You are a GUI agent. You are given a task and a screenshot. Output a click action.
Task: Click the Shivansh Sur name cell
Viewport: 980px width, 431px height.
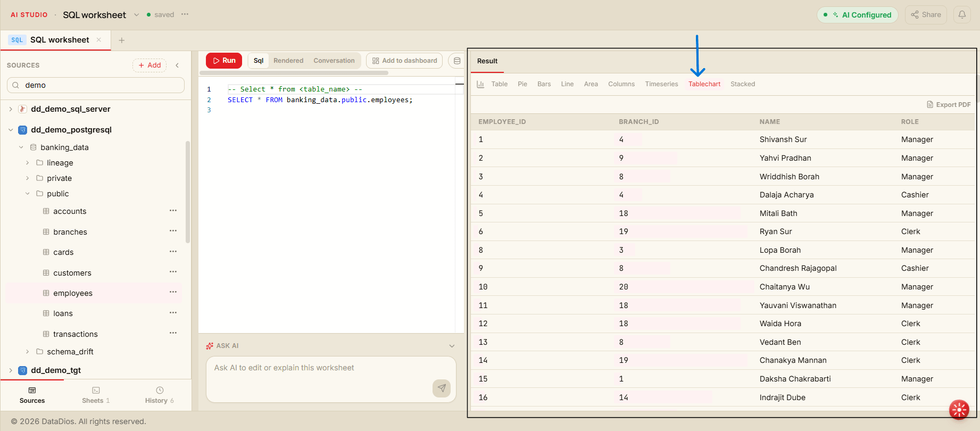point(783,139)
